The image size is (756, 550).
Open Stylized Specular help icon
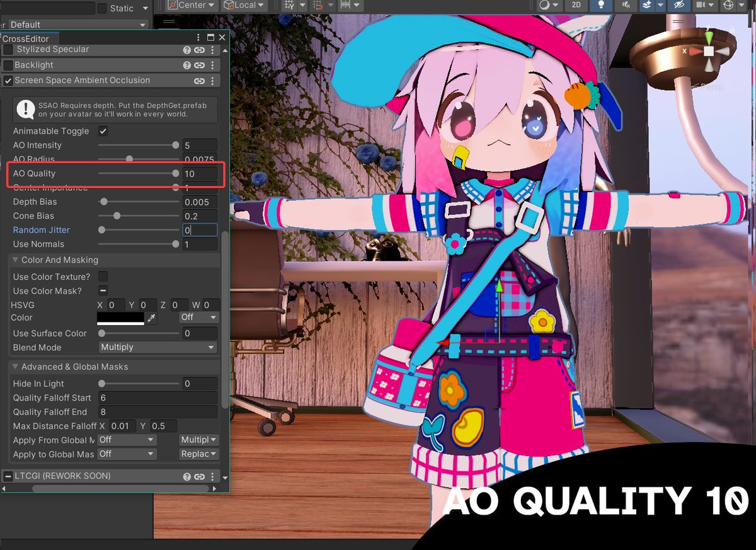[187, 50]
